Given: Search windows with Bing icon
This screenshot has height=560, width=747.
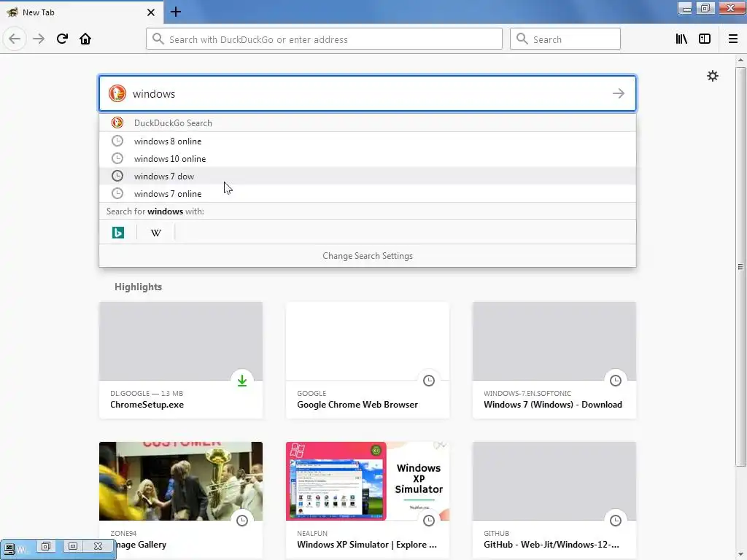Looking at the screenshot, I should click(118, 233).
